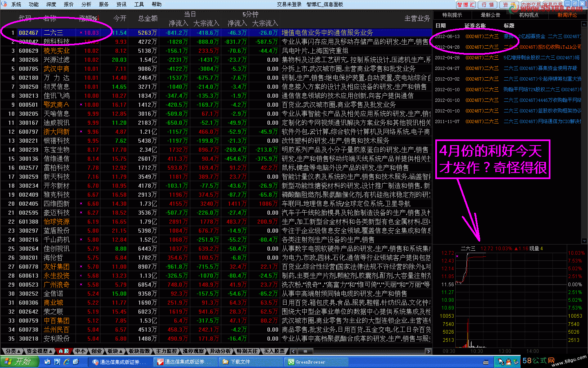Sort by 涨幅% column header
Image resolution: width=588 pixels, height=368 pixels.
coord(88,18)
